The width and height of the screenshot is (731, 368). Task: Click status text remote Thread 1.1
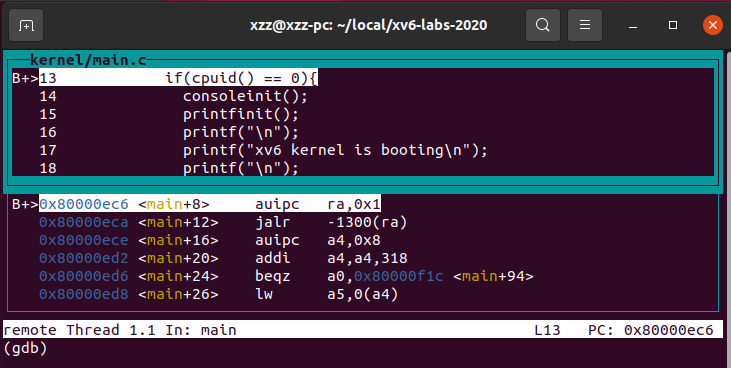point(79,330)
